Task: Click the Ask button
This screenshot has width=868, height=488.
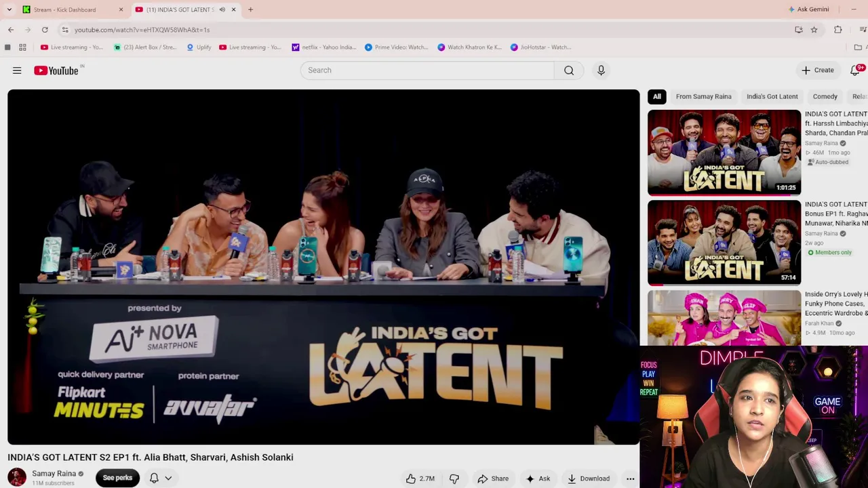Action: click(x=538, y=479)
